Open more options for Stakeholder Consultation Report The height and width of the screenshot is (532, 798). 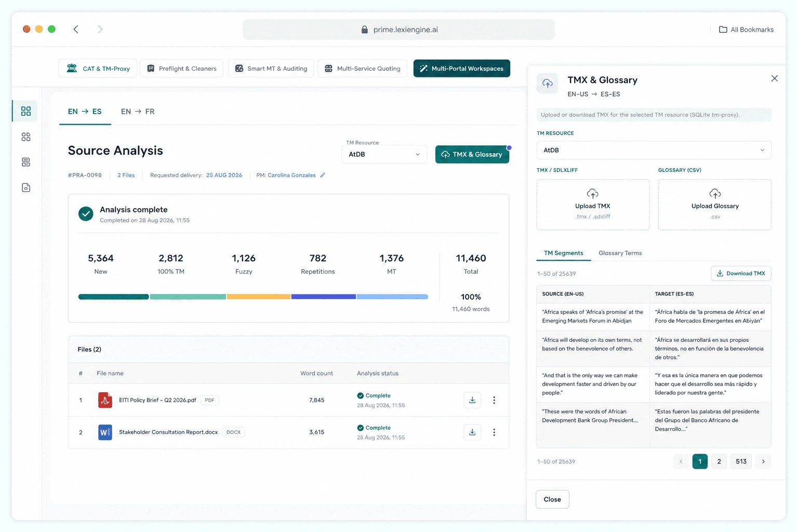494,432
